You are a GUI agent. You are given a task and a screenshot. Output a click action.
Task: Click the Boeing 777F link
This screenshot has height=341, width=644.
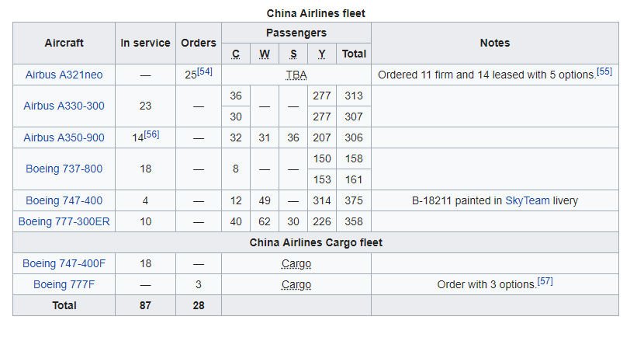tap(64, 284)
